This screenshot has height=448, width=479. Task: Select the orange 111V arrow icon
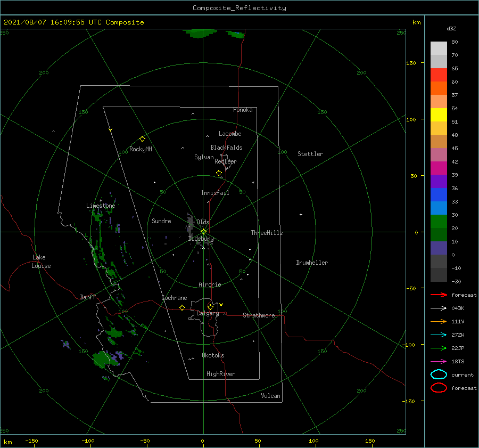[439, 321]
